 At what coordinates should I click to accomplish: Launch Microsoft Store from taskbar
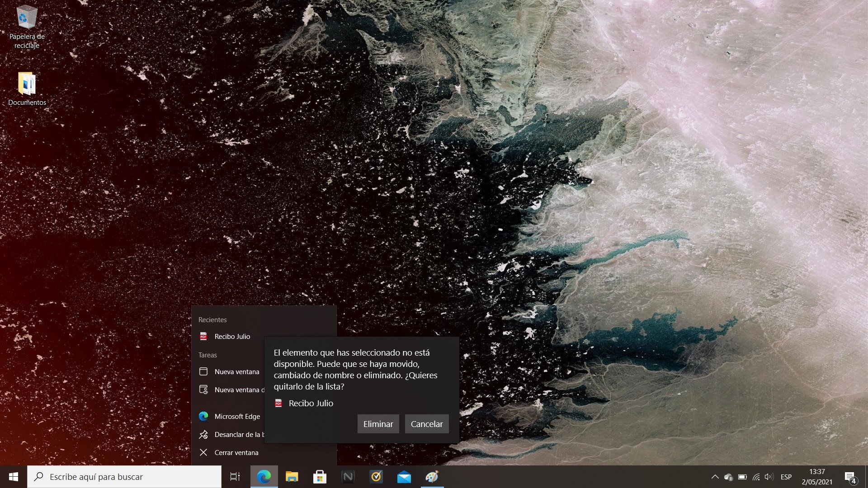[x=320, y=477]
